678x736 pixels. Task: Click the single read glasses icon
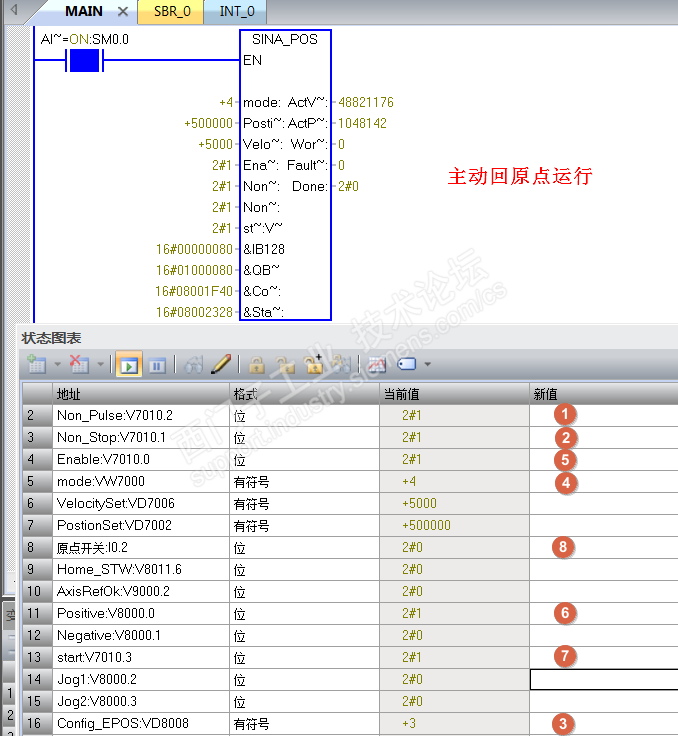pos(193,365)
